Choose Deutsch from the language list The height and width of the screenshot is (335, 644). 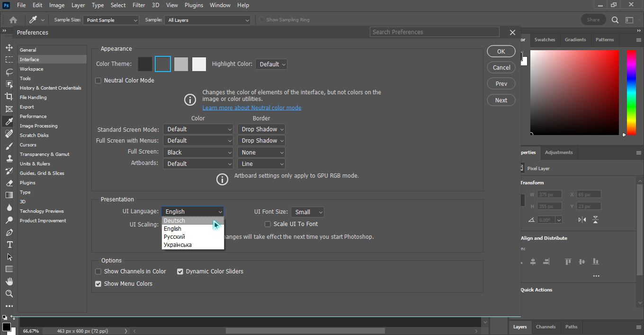[x=175, y=221]
